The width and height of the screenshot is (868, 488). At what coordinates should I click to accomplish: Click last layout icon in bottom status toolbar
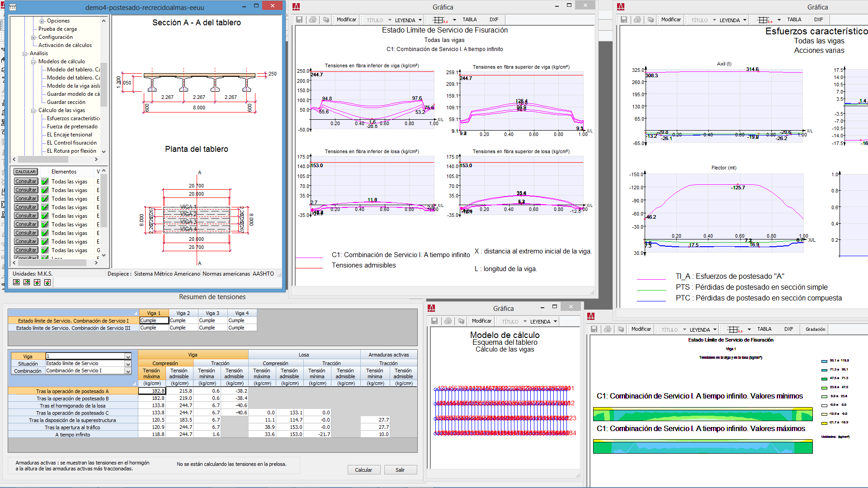[47, 282]
